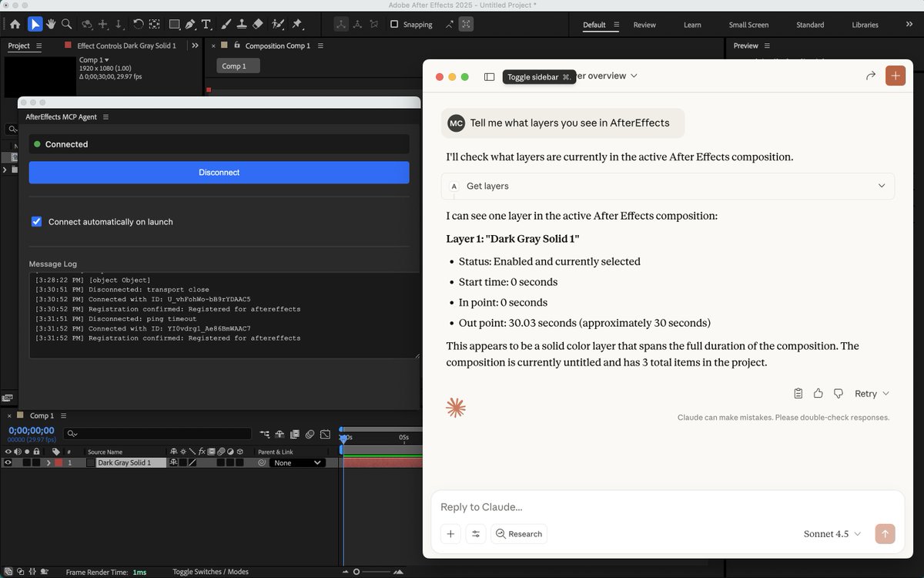Expand Dark Gray Solid 1 layer properties
The image size is (924, 578).
[x=49, y=463]
